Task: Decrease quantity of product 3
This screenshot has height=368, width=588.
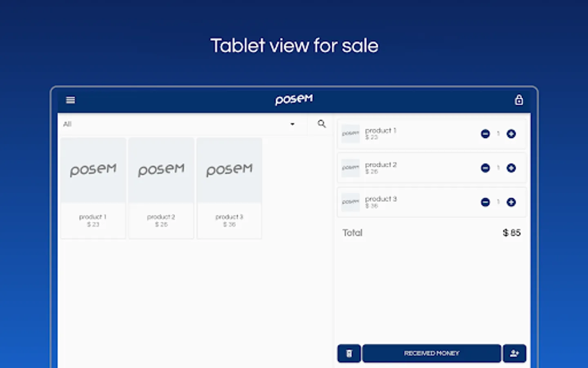Action: pos(485,202)
